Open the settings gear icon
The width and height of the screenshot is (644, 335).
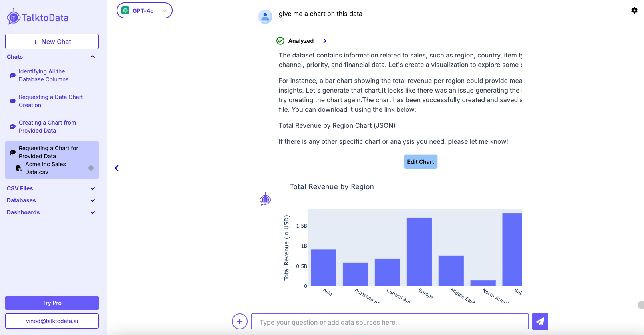tap(634, 10)
